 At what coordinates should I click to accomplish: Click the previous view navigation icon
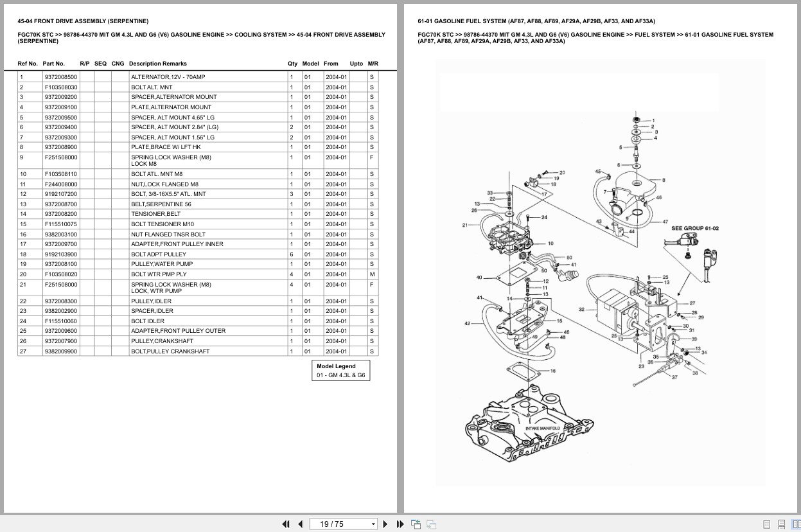click(x=416, y=524)
